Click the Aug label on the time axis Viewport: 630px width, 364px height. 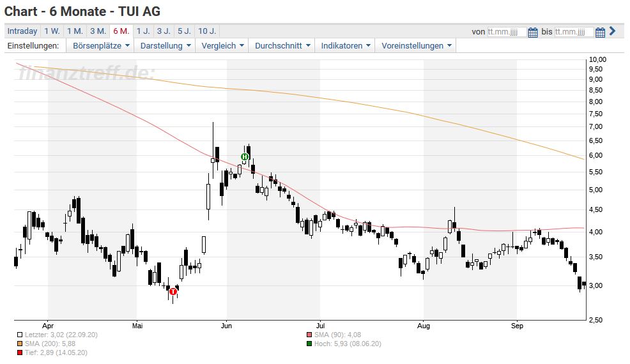click(x=424, y=326)
